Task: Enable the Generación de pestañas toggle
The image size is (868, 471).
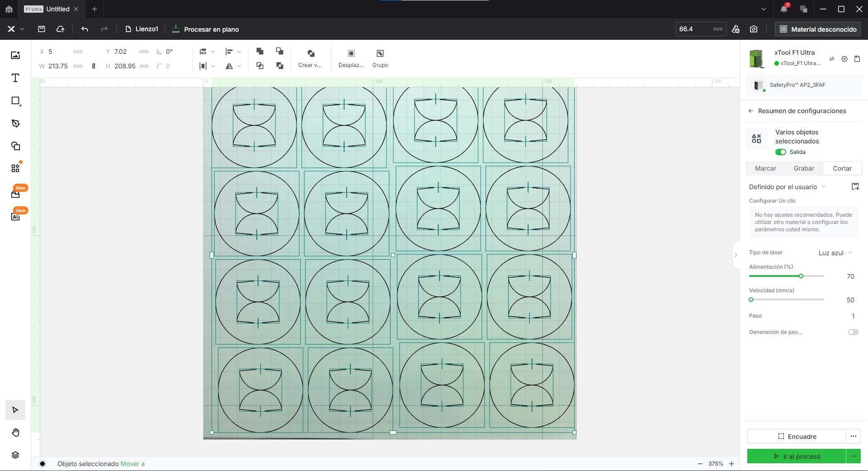Action: point(853,332)
